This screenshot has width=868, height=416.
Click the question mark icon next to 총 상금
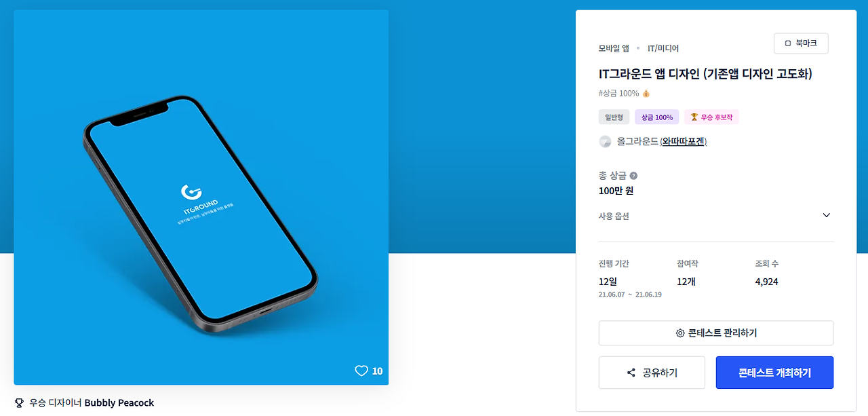[x=633, y=175]
